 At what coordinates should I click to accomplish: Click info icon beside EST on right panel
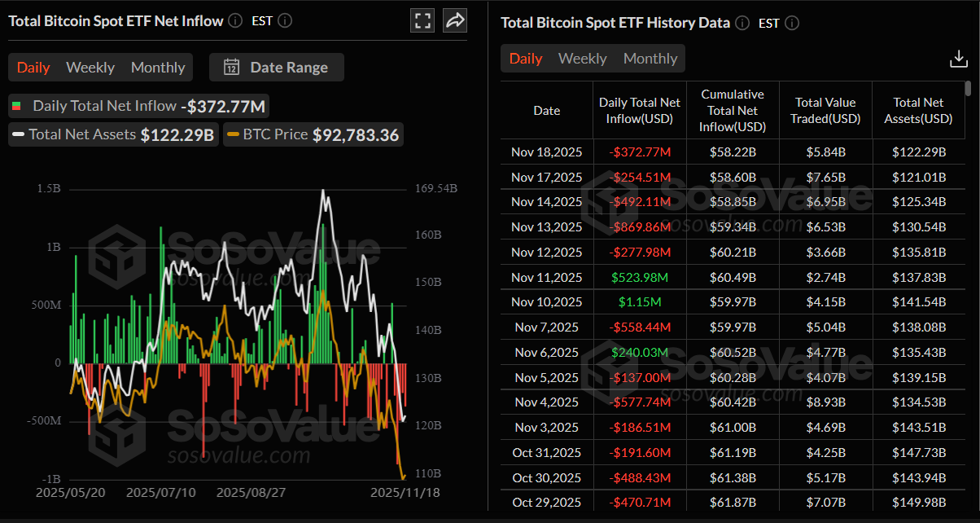[x=790, y=23]
